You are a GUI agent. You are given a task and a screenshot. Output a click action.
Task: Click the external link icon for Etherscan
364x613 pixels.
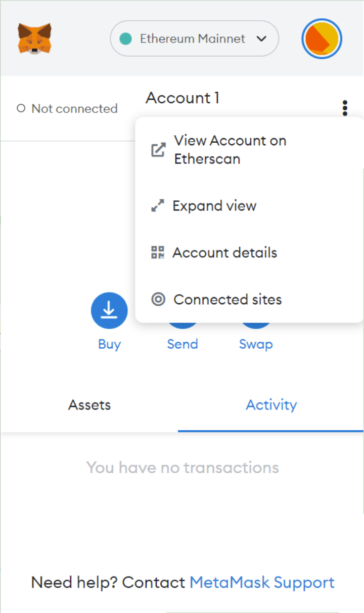tap(158, 150)
